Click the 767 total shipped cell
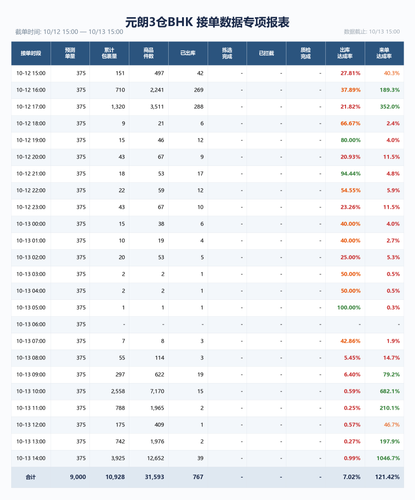The width and height of the screenshot is (415, 500). [198, 477]
